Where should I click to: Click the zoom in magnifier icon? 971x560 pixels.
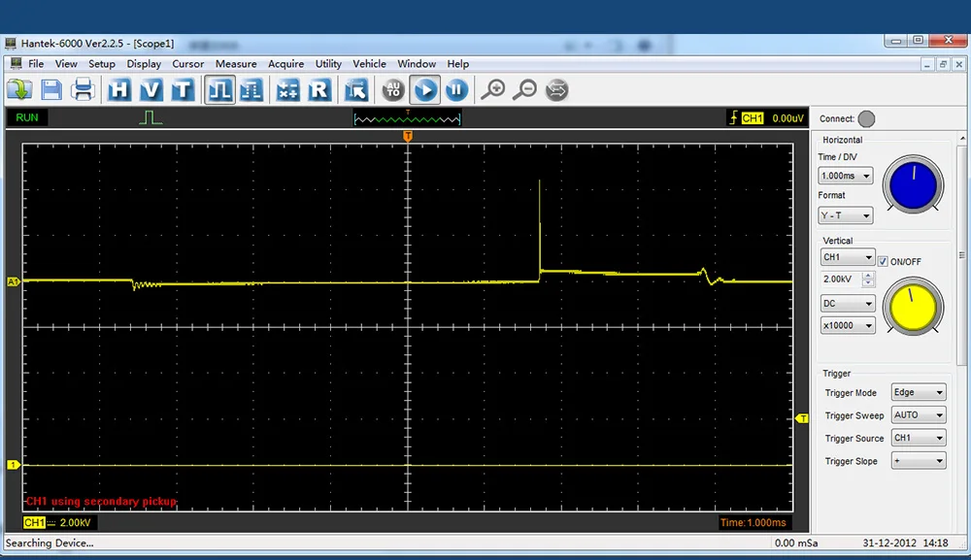point(493,90)
